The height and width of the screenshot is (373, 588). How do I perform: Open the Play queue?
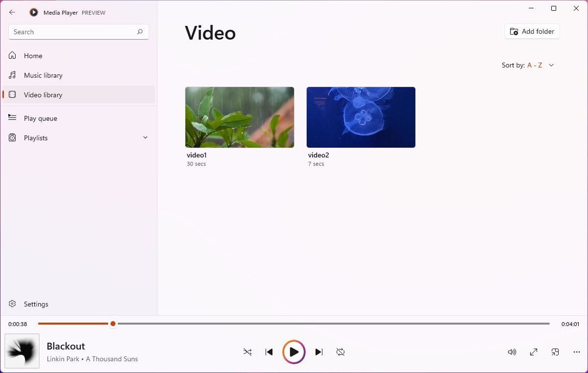[x=40, y=118]
